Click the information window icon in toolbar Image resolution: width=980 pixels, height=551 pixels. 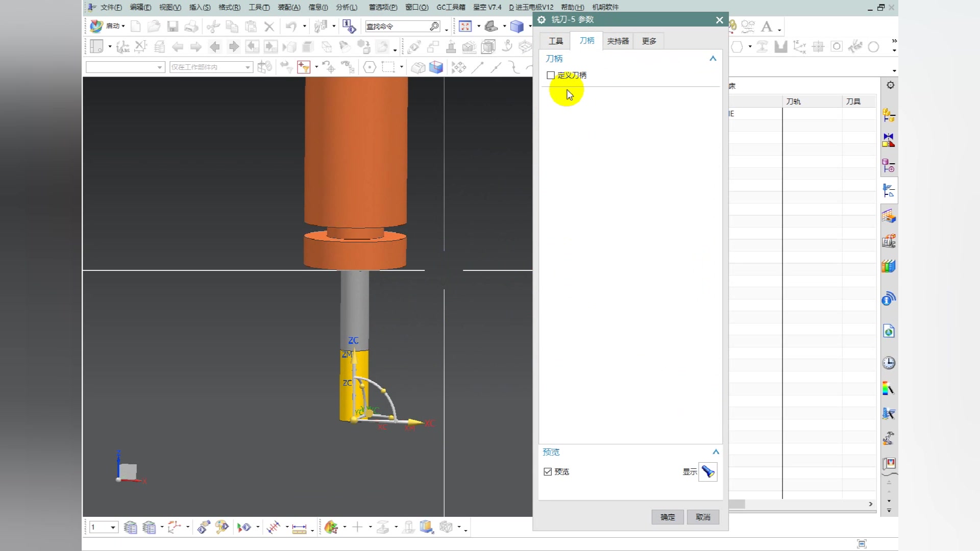pyautogui.click(x=349, y=27)
